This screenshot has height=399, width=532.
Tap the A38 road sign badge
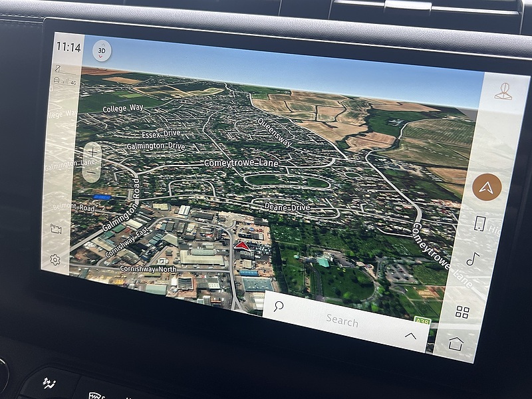422,322
